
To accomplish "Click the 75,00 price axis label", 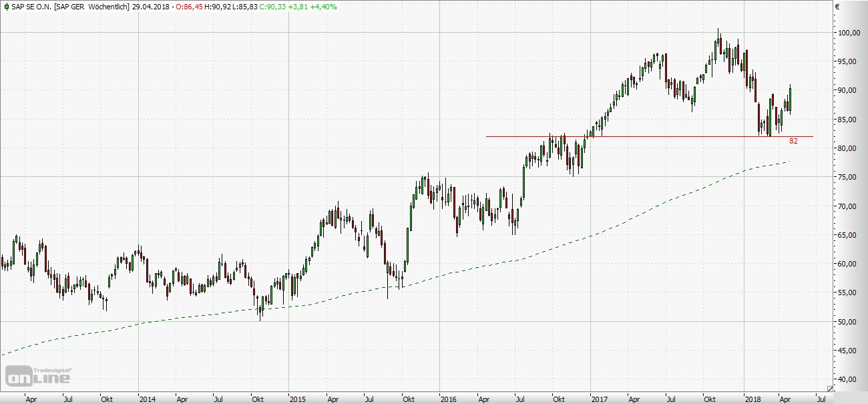I will (850, 177).
